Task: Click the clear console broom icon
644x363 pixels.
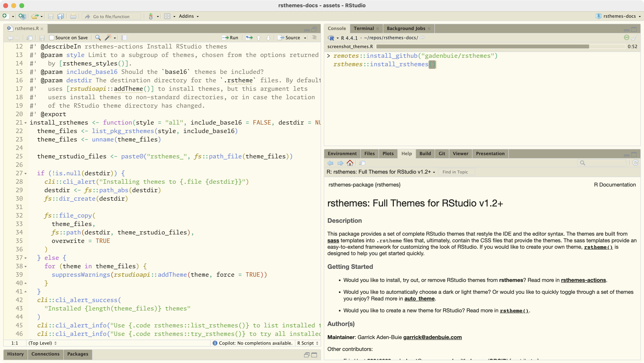Action: click(x=635, y=38)
